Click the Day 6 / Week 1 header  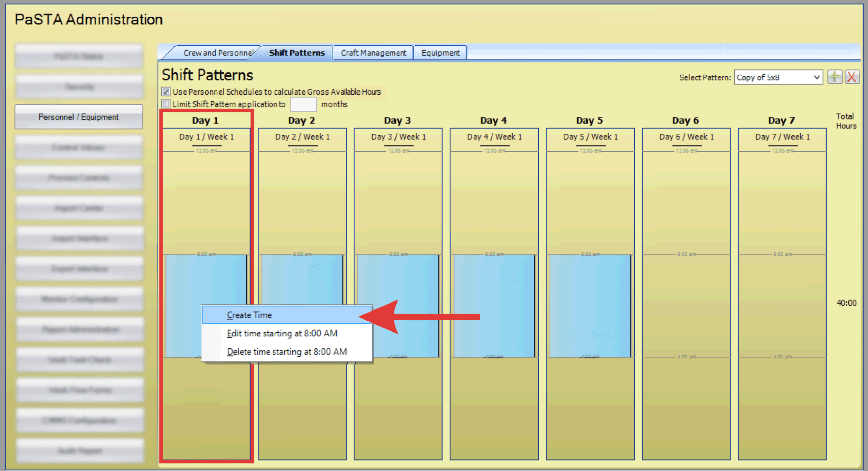click(x=686, y=137)
